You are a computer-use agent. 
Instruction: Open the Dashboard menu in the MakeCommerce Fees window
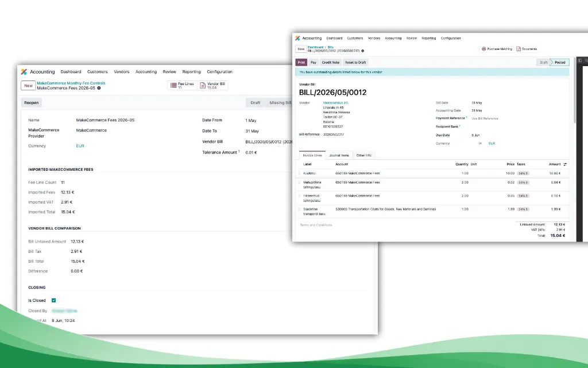(71, 72)
